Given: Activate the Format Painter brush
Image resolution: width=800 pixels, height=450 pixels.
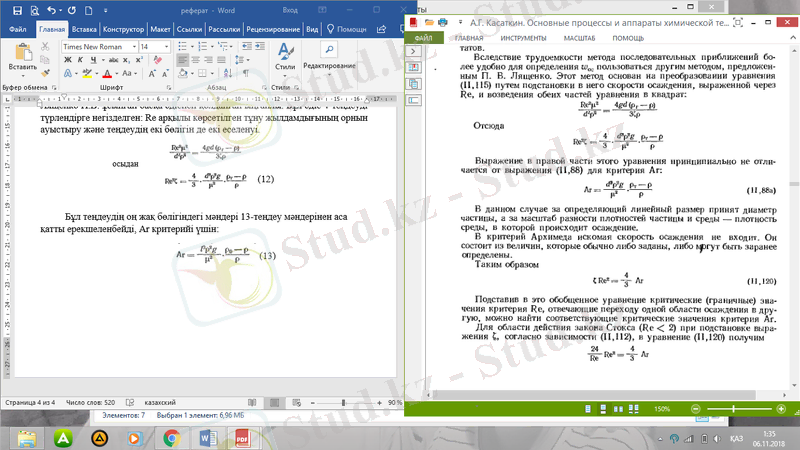Looking at the screenshot, I should click(x=45, y=73).
